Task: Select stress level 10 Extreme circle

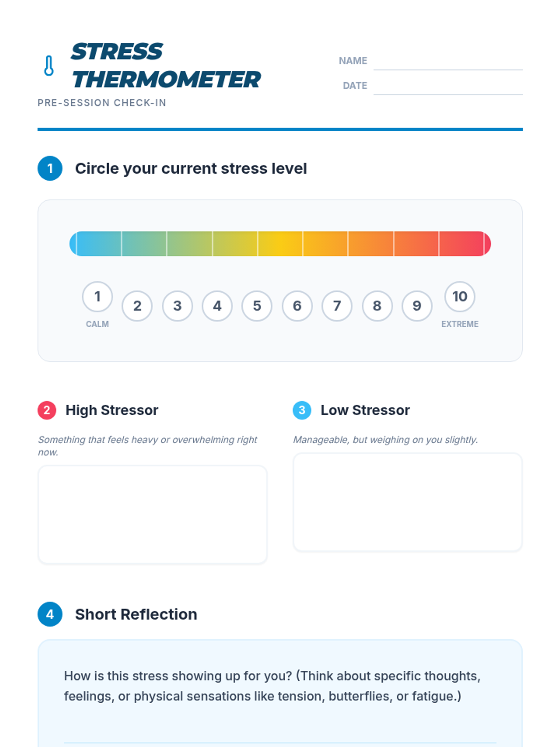Action: point(460,296)
